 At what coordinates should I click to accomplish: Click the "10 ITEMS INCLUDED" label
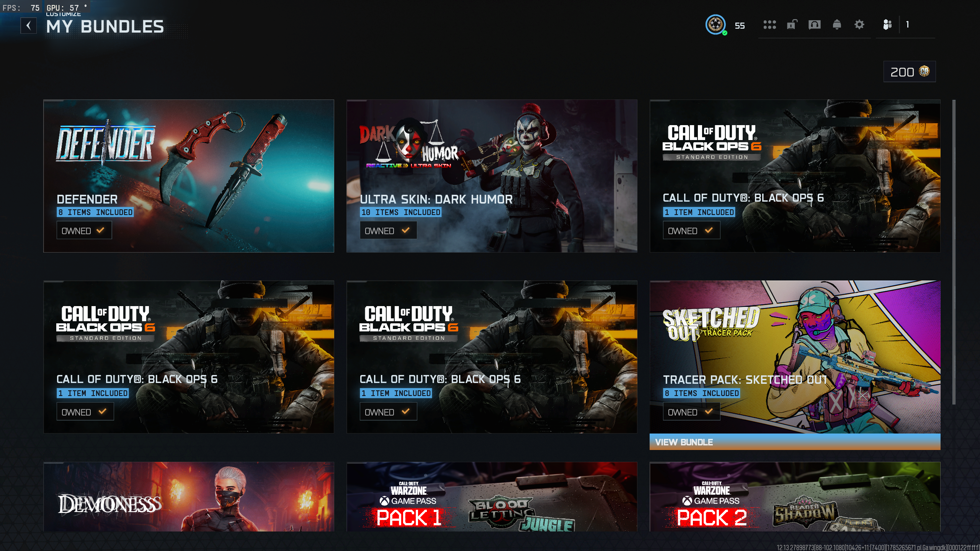coord(400,212)
